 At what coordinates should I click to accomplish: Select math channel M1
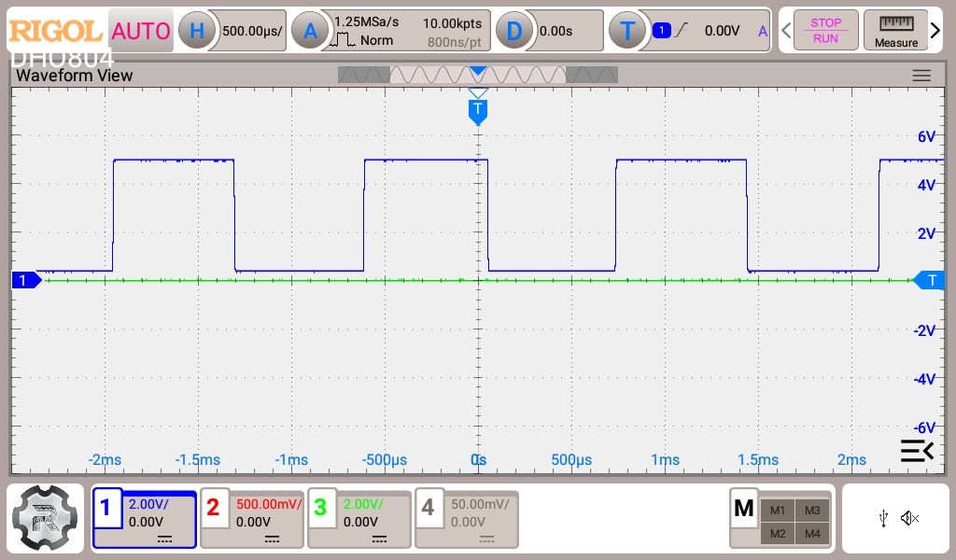[x=778, y=510]
